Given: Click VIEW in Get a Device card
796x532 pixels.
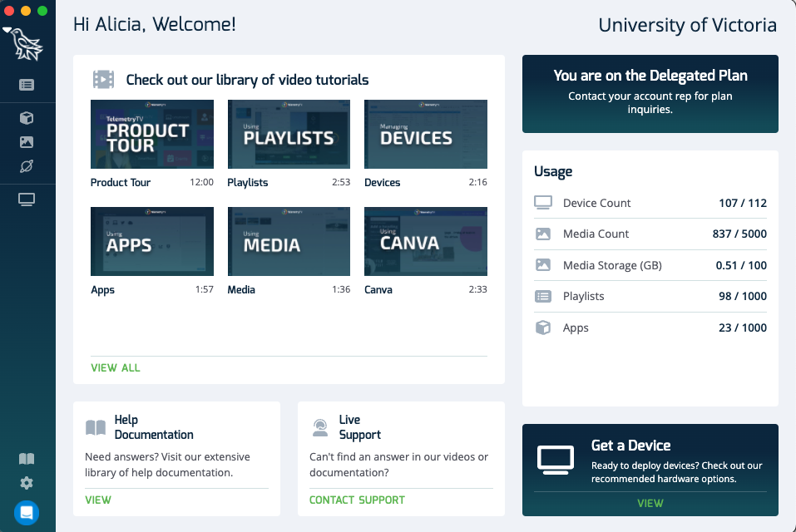Looking at the screenshot, I should click(x=650, y=503).
